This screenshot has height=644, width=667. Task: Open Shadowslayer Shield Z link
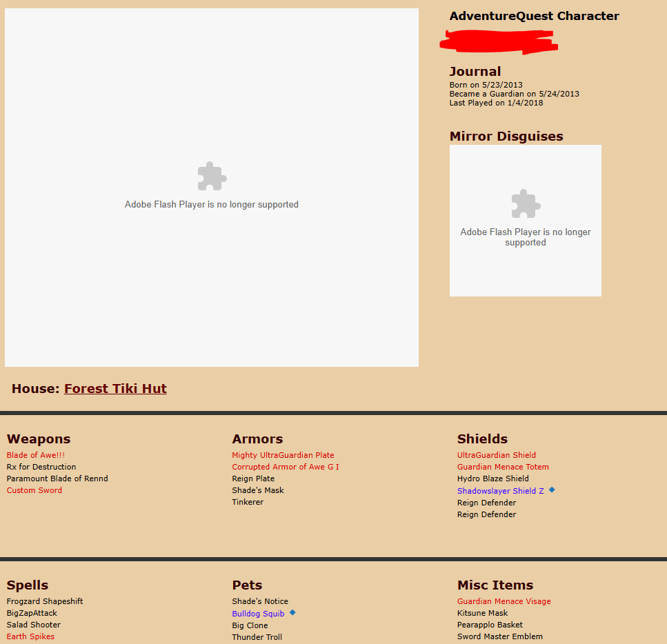(500, 491)
